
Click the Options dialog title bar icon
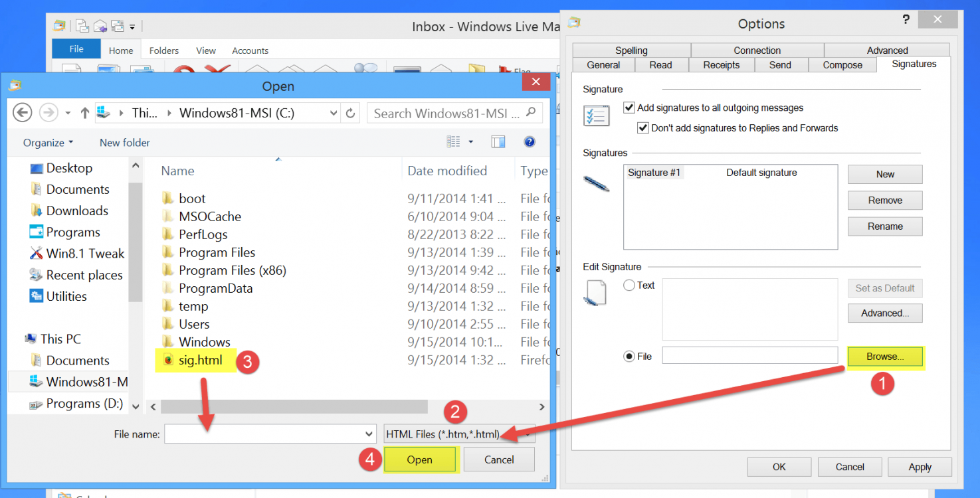pos(575,23)
